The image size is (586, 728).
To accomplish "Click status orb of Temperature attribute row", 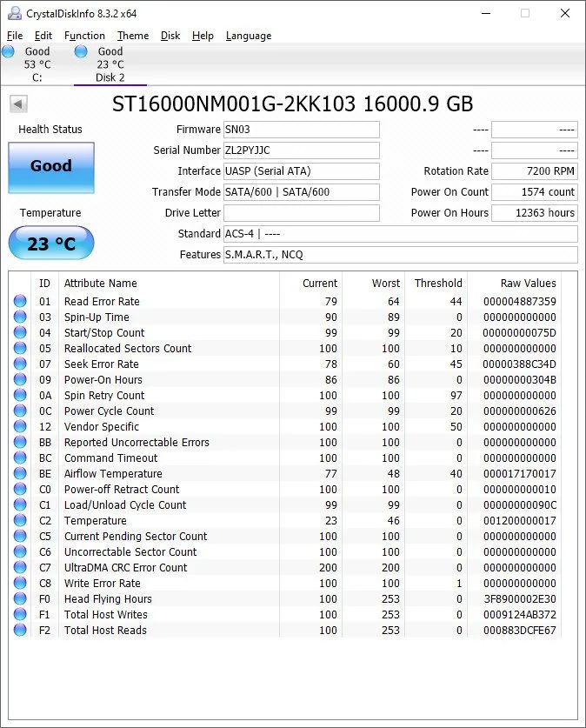I will [20, 520].
